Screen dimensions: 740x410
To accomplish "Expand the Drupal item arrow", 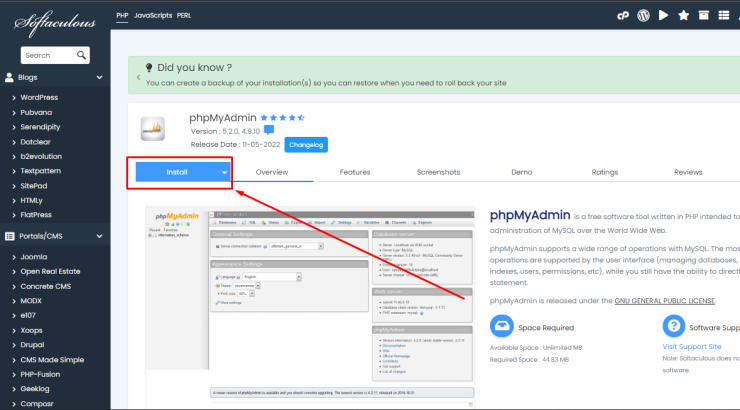I will (x=14, y=345).
